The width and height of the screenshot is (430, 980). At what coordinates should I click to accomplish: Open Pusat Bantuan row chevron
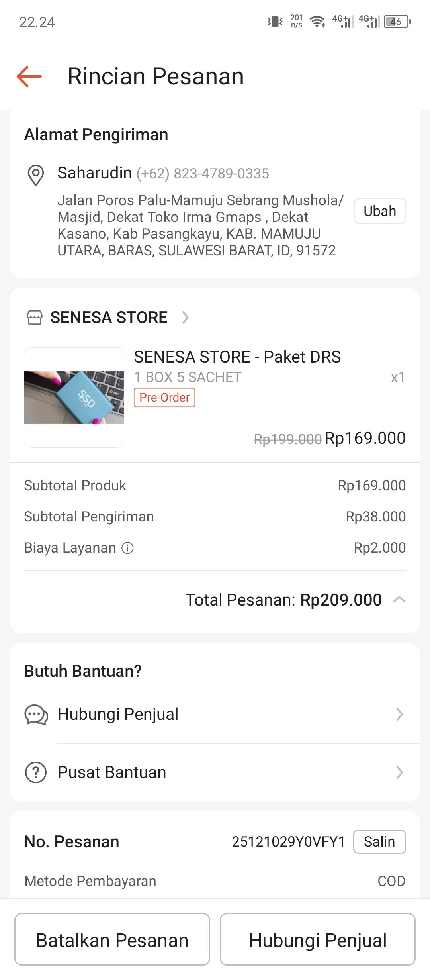tap(399, 772)
